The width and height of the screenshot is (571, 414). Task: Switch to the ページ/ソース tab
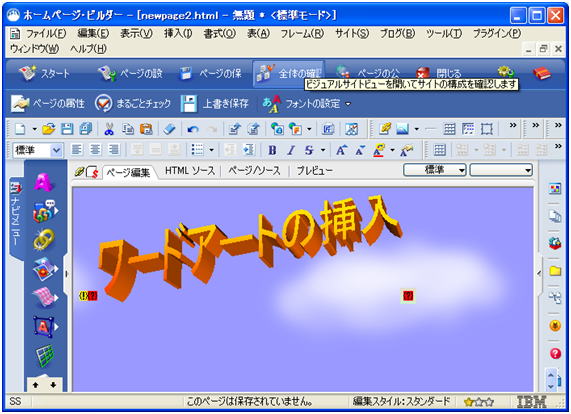pos(254,170)
